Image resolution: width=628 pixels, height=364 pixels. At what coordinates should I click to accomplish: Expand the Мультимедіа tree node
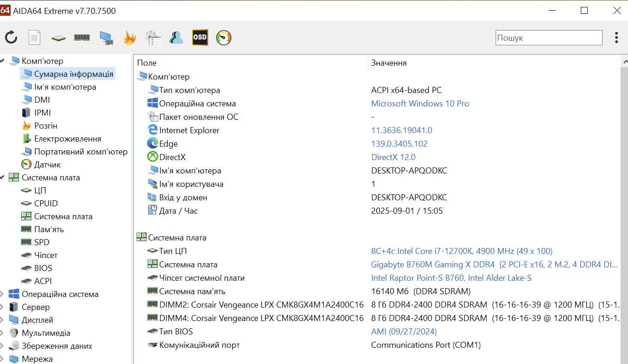(x=2, y=333)
